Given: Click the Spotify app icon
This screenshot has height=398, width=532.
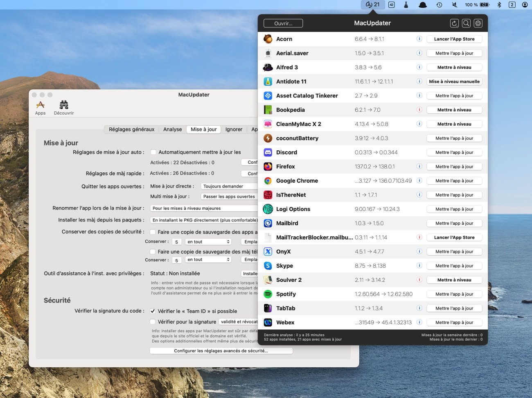Looking at the screenshot, I should (x=268, y=294).
